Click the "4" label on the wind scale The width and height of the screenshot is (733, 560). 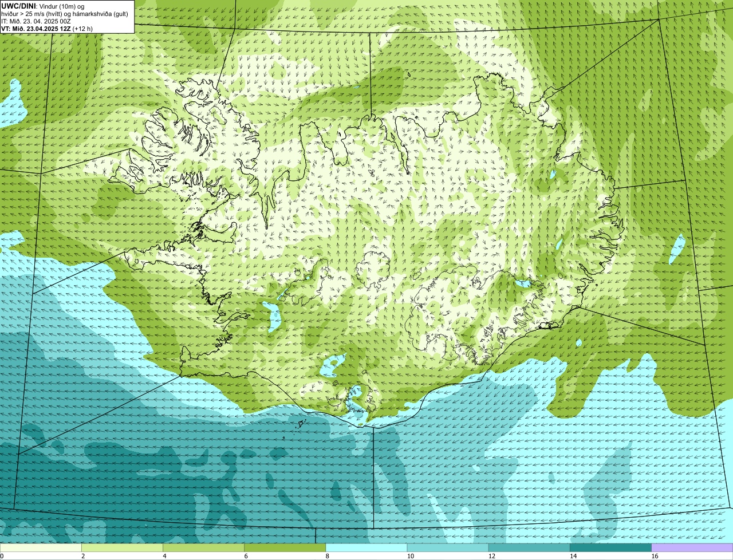click(x=164, y=556)
